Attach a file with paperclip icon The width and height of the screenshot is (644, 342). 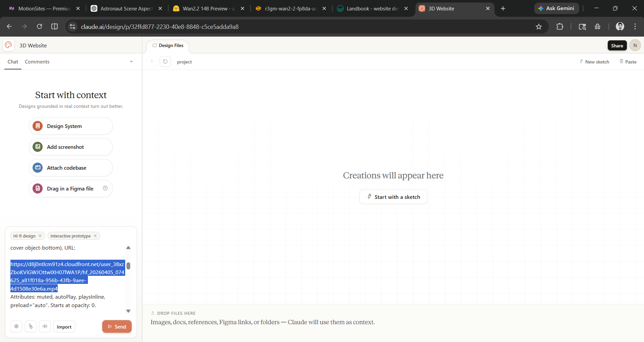click(x=31, y=327)
